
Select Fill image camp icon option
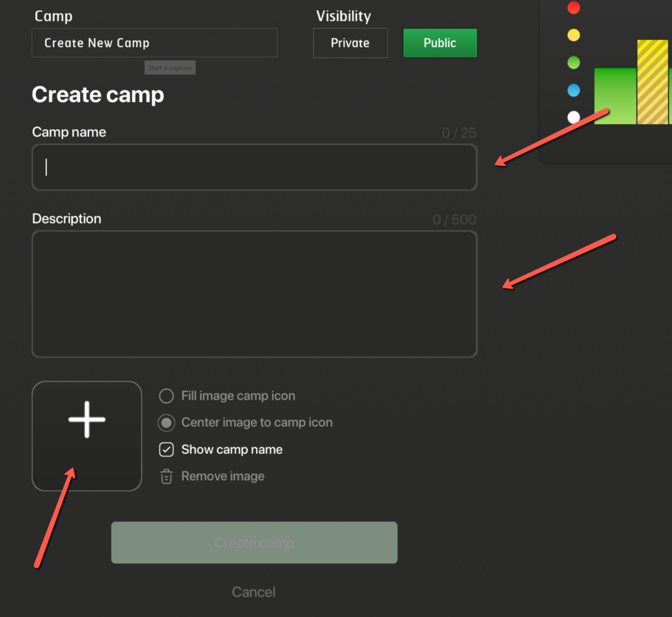pos(166,396)
